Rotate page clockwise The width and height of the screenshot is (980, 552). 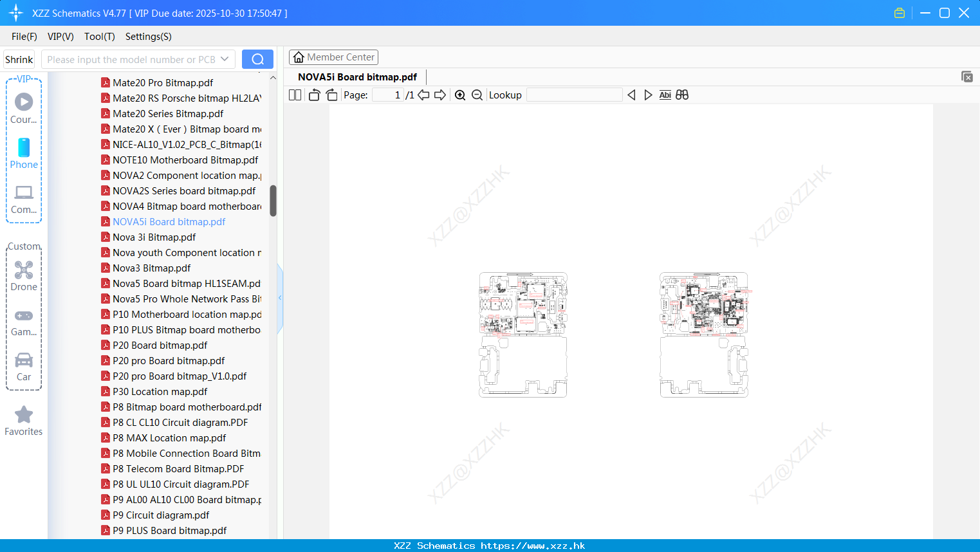(x=332, y=95)
